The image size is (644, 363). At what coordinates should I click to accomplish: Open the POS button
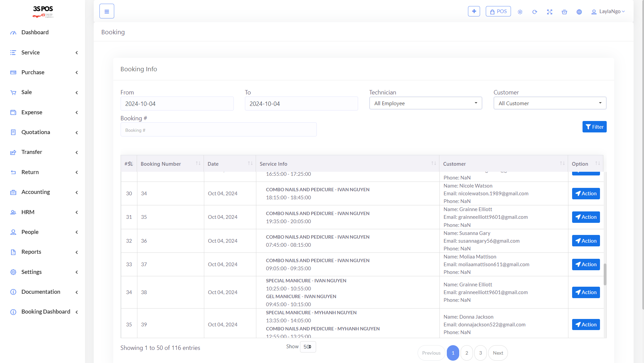498,11
